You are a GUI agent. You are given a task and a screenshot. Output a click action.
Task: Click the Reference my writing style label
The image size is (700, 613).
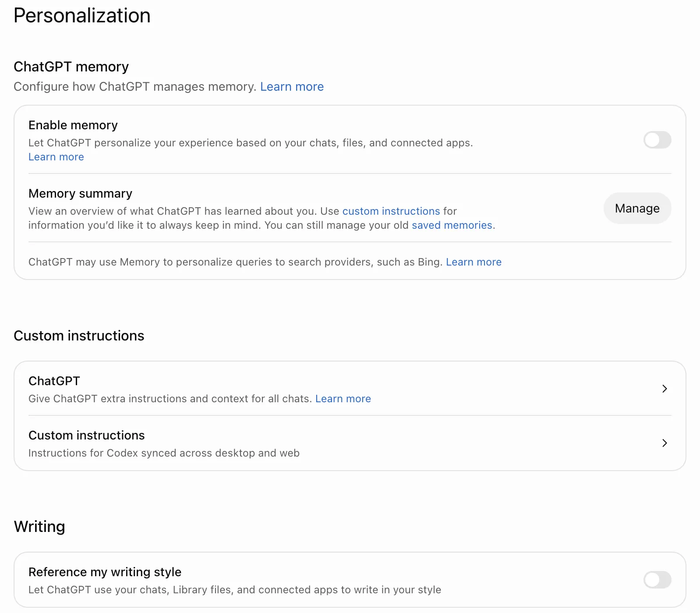105,572
